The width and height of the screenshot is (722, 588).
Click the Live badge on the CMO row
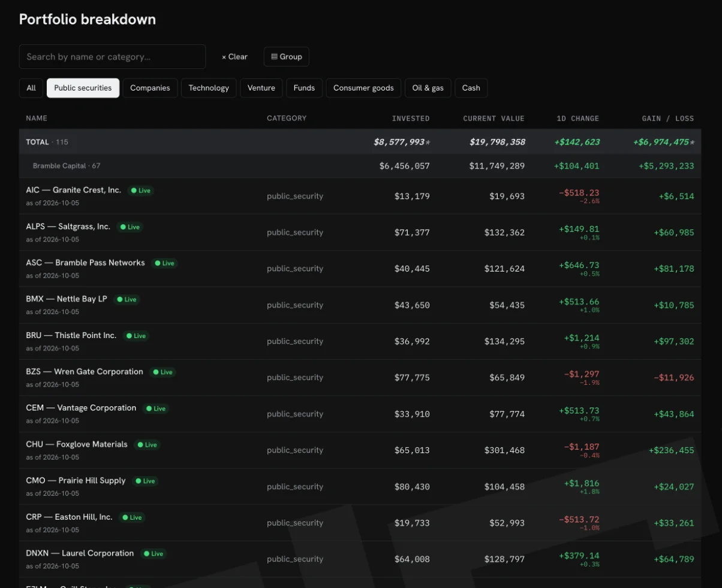click(x=145, y=481)
